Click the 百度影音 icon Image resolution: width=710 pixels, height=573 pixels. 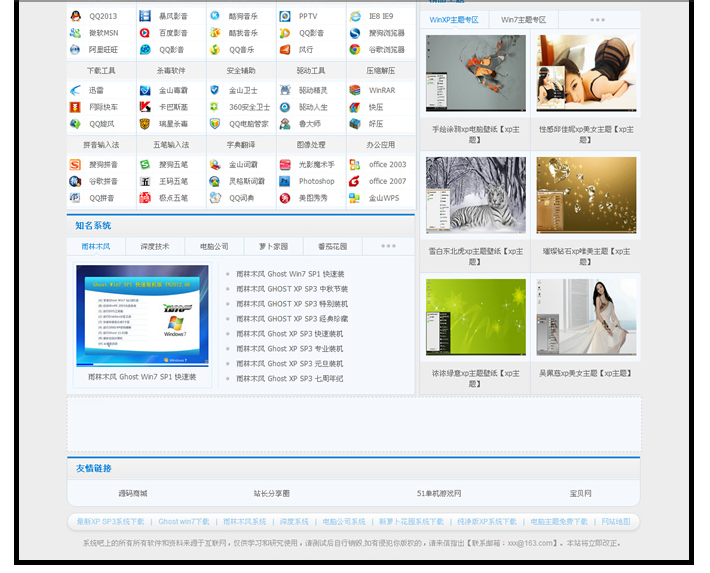[145, 33]
